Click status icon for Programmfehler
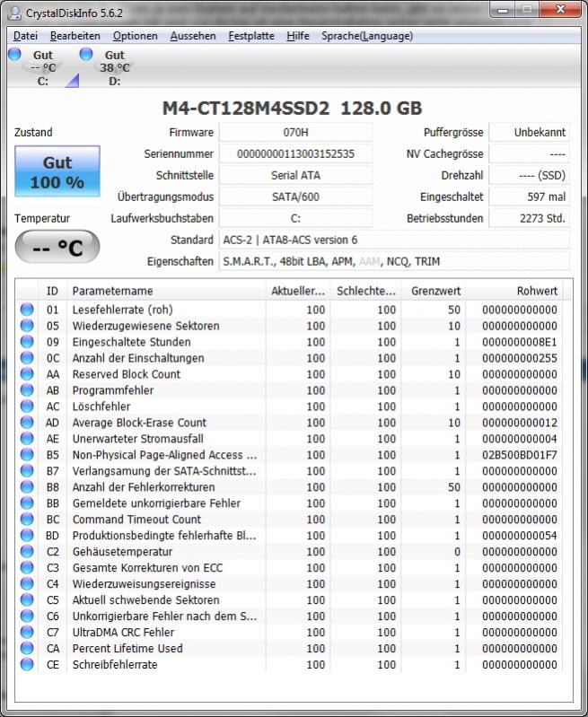Viewport: 588px width, 717px height. click(x=27, y=390)
